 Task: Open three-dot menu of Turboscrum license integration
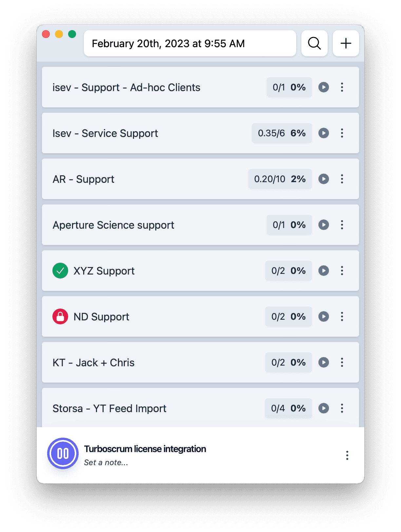pyautogui.click(x=347, y=455)
